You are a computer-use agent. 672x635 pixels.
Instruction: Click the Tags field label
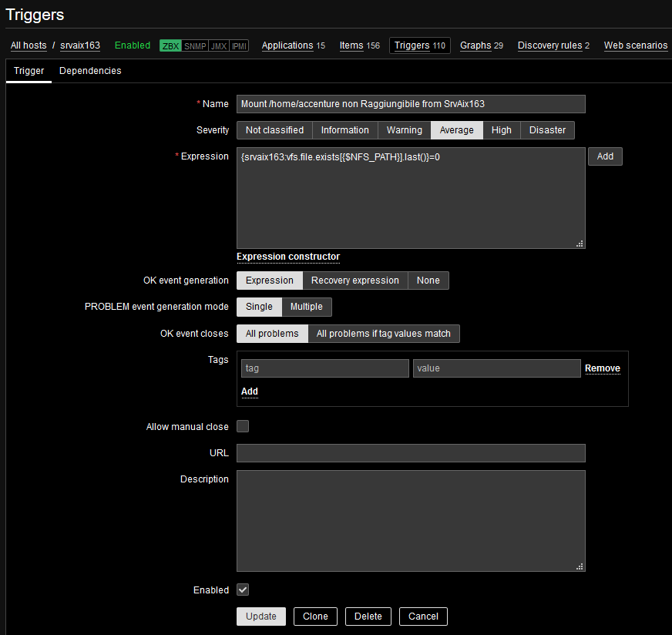(218, 360)
